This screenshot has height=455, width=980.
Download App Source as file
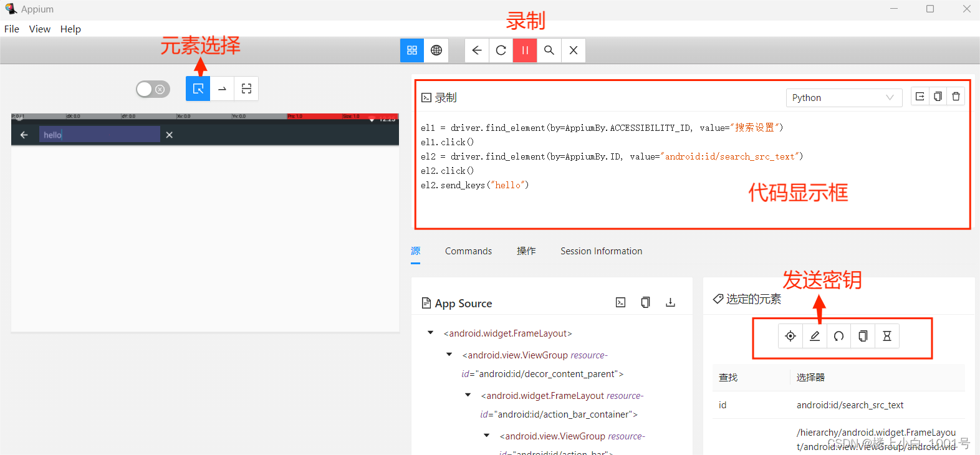click(x=670, y=302)
